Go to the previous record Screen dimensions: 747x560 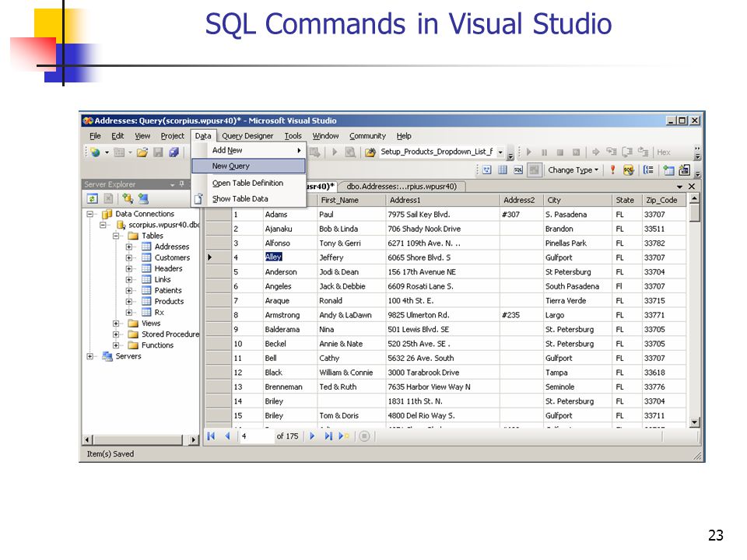click(x=227, y=436)
